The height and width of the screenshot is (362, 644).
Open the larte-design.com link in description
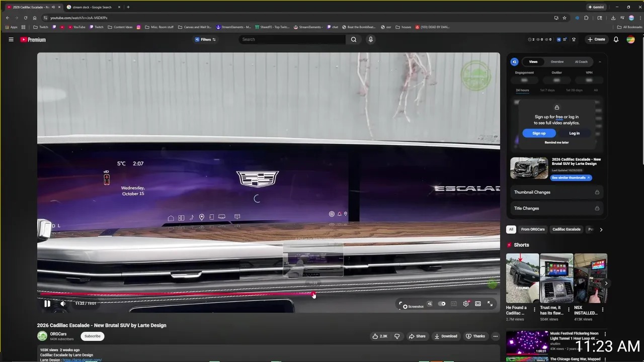82,360
